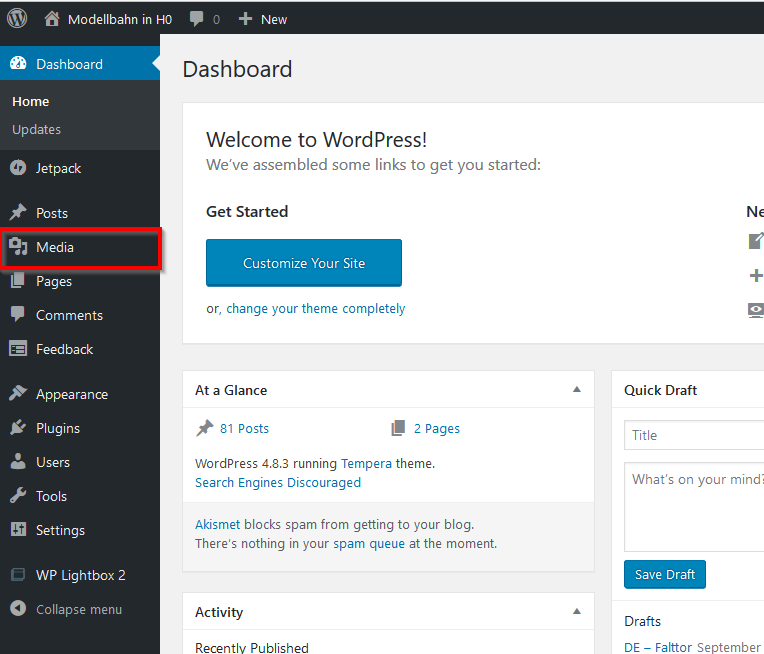
Task: Collapse the At a Glance panel
Action: (577, 389)
